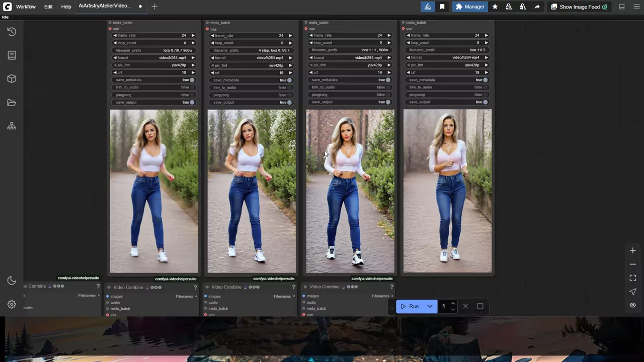Previous format option in '4 step, lora 0.7/0.7' node
The height and width of the screenshot is (362, 644).
(213, 58)
